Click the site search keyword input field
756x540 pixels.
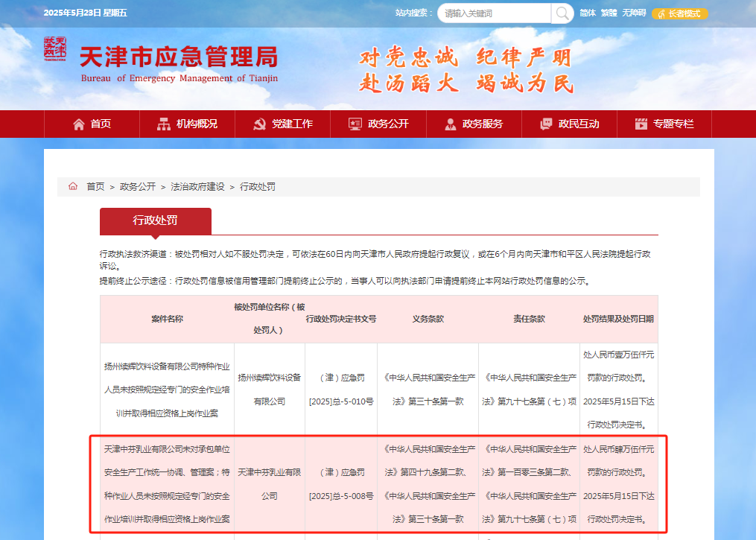pos(495,13)
